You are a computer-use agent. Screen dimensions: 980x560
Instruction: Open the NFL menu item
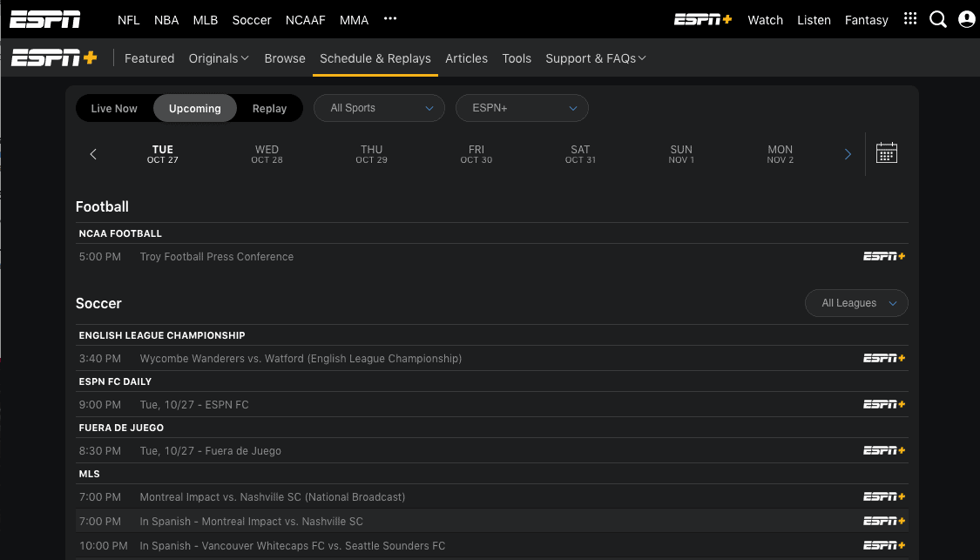tap(129, 20)
